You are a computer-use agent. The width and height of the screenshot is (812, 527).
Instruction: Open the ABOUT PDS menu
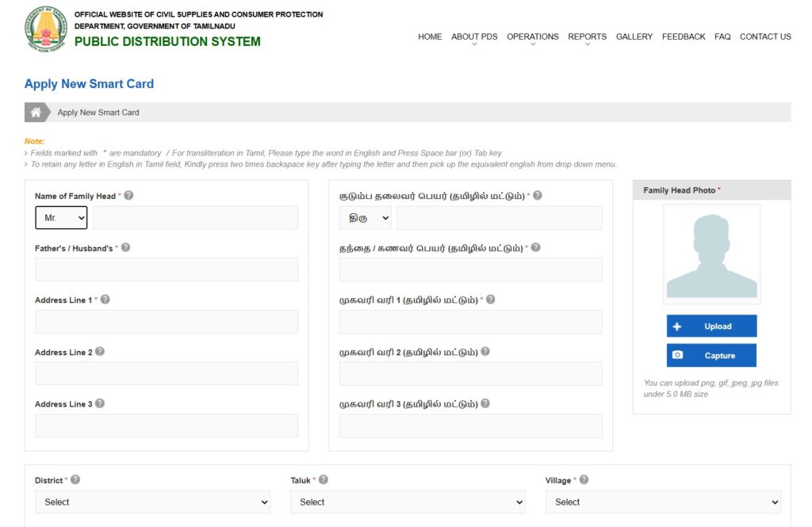coord(473,36)
